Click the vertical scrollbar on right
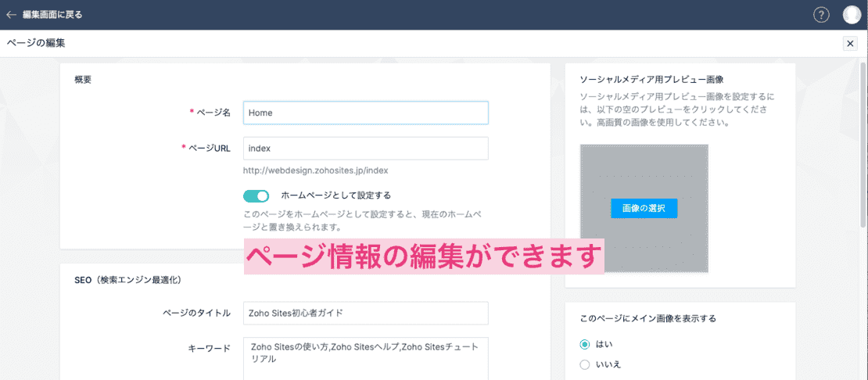Viewport: 868px width, 380px height. tap(863, 144)
